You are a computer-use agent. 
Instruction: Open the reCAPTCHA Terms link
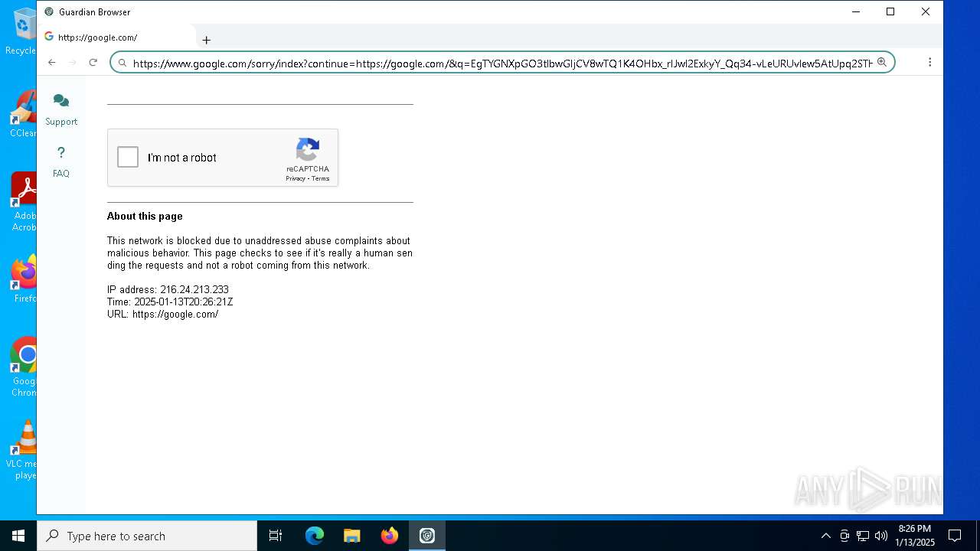coord(320,178)
